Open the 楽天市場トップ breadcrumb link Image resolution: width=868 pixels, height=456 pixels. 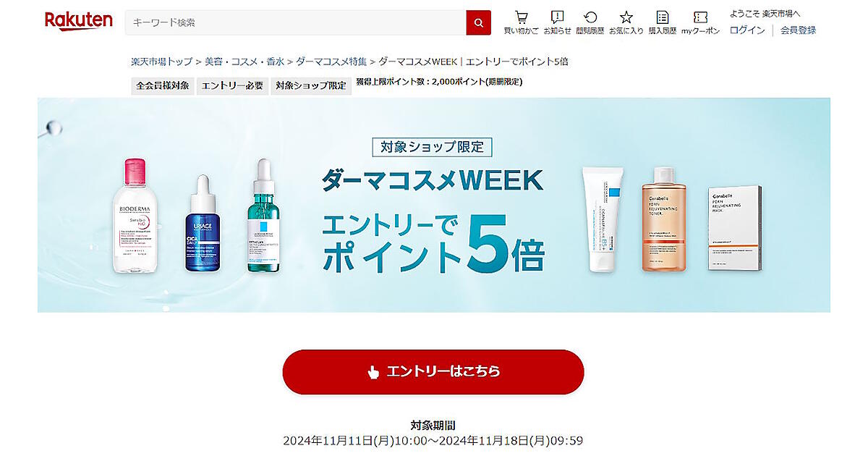(x=162, y=62)
